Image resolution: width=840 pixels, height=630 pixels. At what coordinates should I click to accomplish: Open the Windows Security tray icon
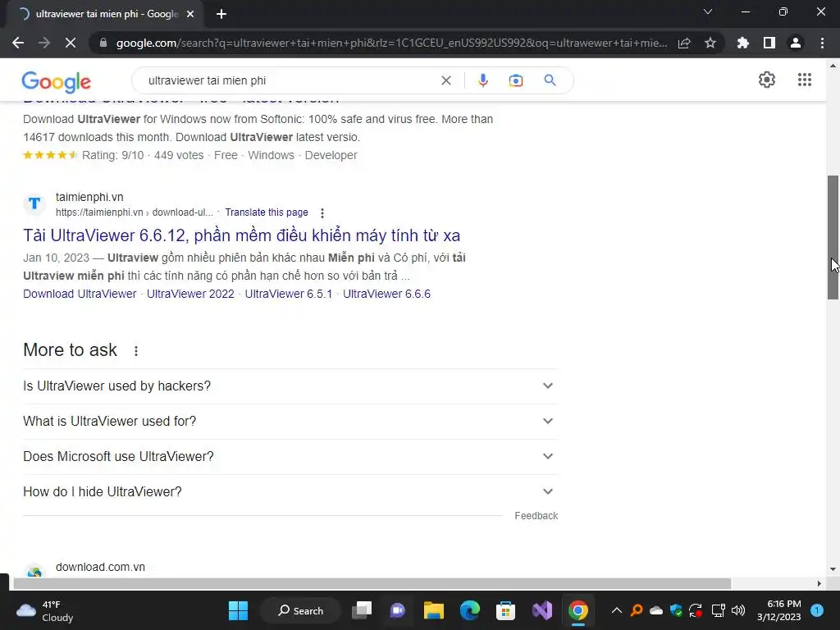(x=676, y=610)
